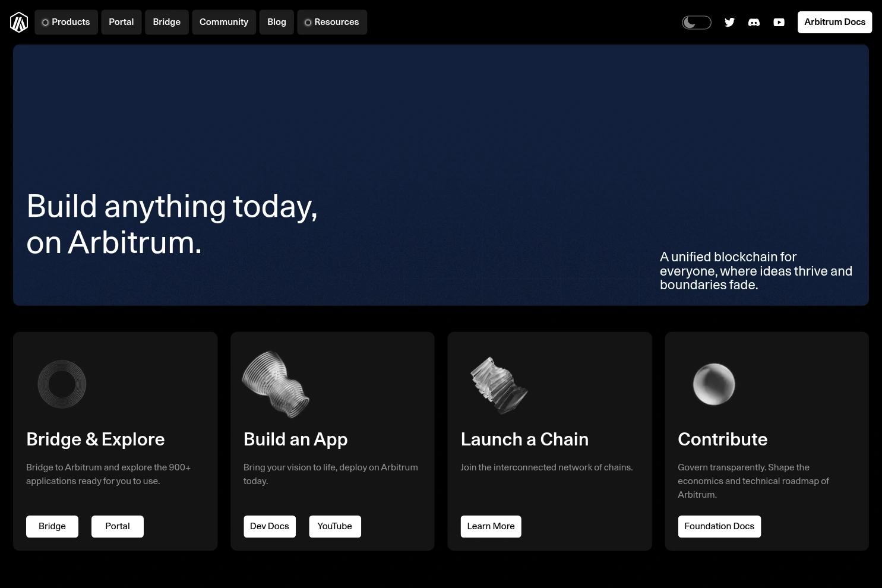Click the Portal button in Bridge & Explore card
This screenshot has height=588, width=882.
coord(118,526)
